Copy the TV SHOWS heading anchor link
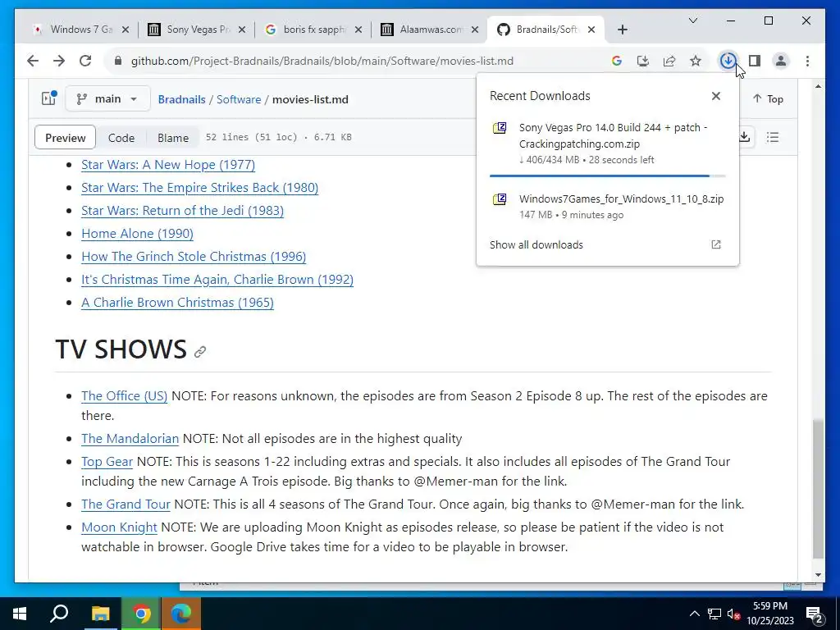The image size is (840, 630). click(200, 351)
